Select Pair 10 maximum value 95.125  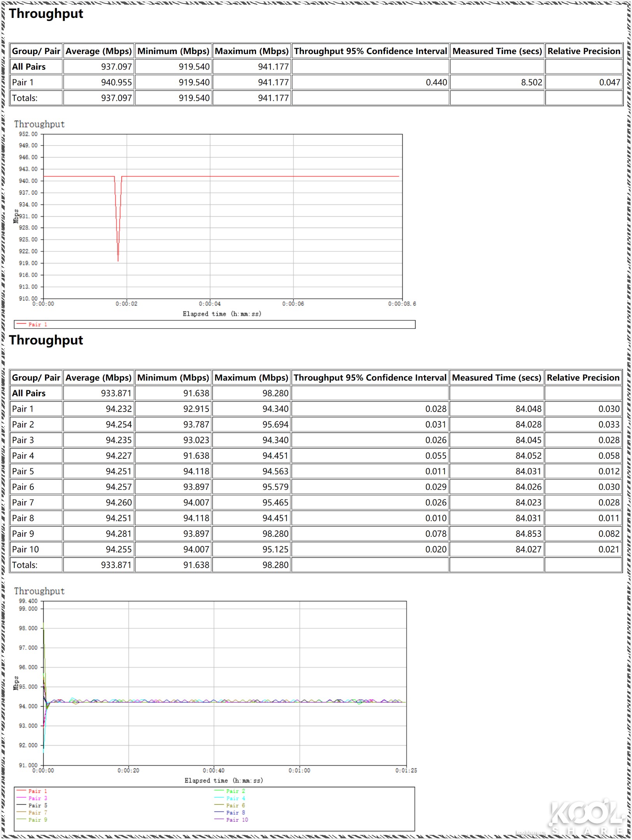pyautogui.click(x=275, y=549)
